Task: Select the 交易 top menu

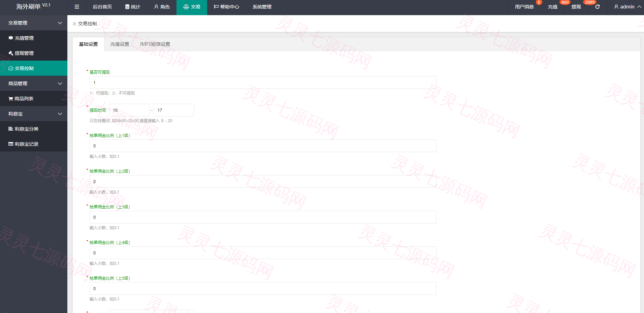Action: (x=192, y=7)
